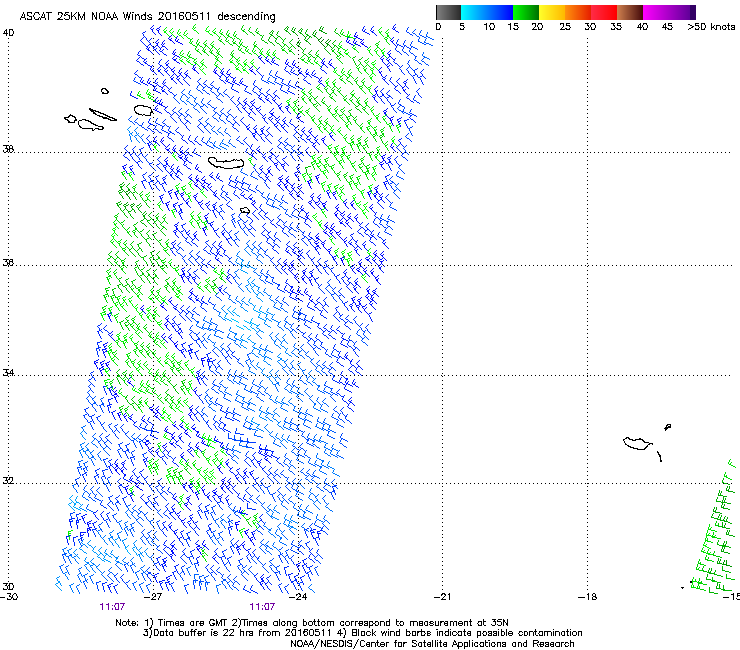Click the '-18' longitude axis label

pos(587,597)
